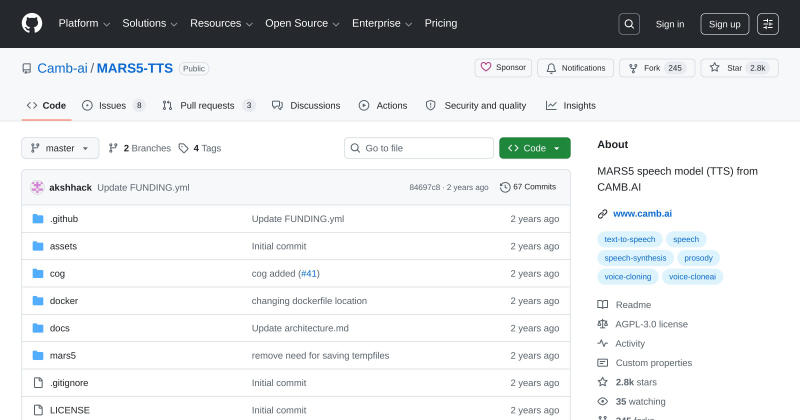Image resolution: width=800 pixels, height=420 pixels.
Task: Expand the Platform menu
Action: 84,23
